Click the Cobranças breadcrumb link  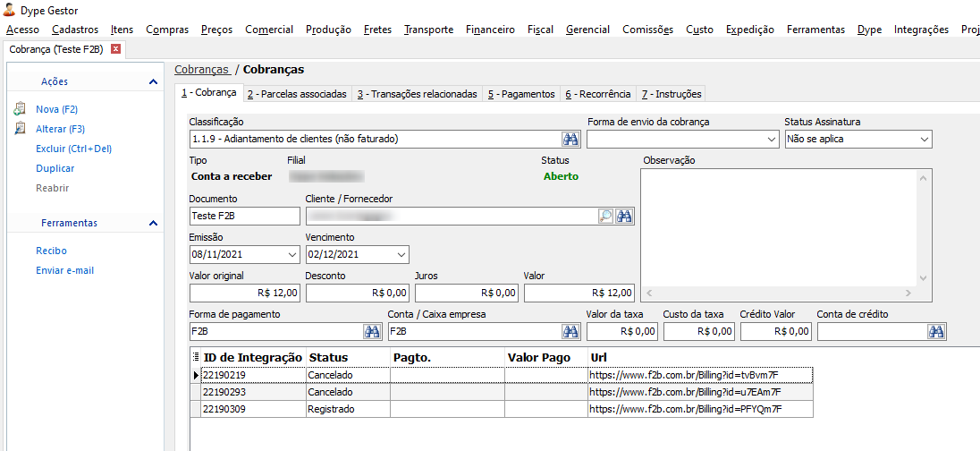tap(202, 70)
